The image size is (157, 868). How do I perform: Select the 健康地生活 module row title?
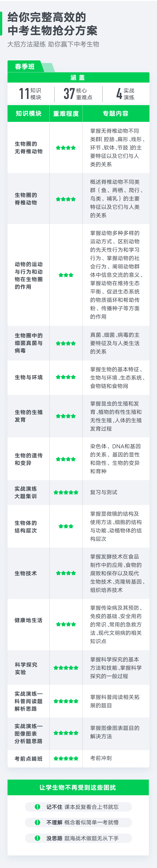coord(28,620)
